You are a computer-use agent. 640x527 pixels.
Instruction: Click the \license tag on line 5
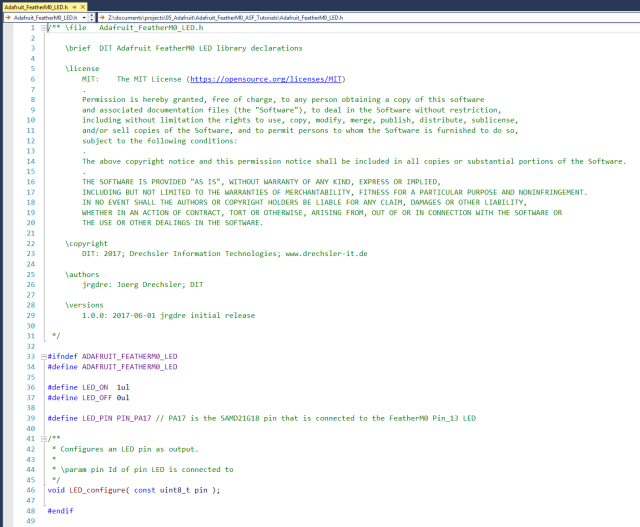coord(82,69)
